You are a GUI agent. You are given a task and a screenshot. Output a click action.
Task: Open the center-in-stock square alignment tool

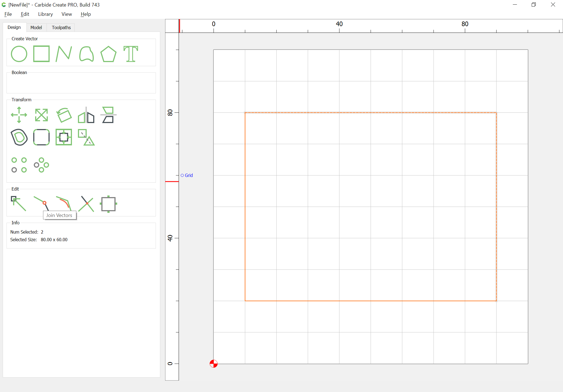(64, 137)
